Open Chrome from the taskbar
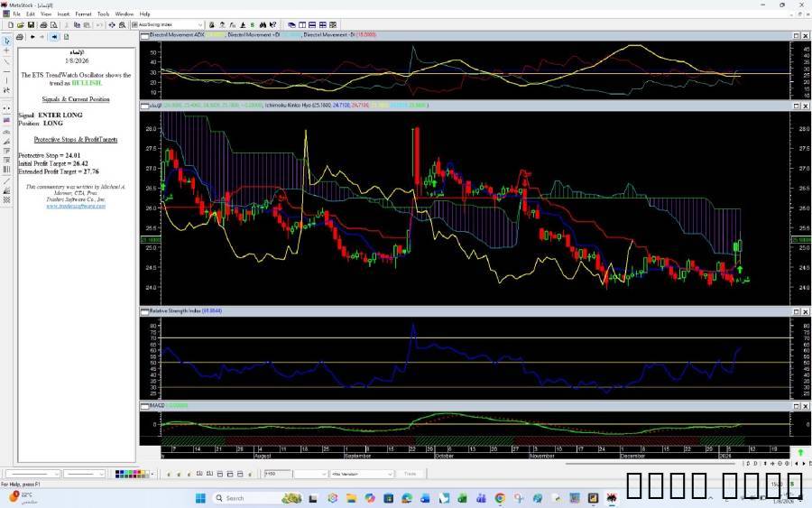This screenshot has height=508, width=812. [500, 498]
